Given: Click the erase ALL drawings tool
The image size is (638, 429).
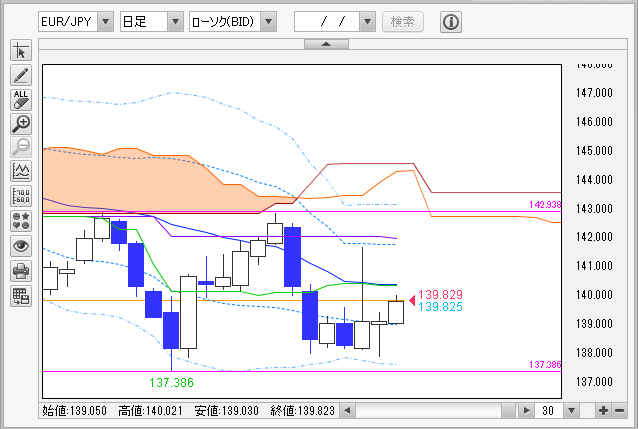Looking at the screenshot, I should tap(21, 100).
